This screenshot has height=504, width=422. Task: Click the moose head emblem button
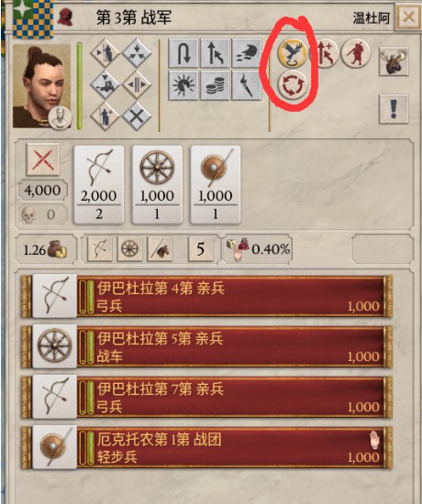click(394, 61)
